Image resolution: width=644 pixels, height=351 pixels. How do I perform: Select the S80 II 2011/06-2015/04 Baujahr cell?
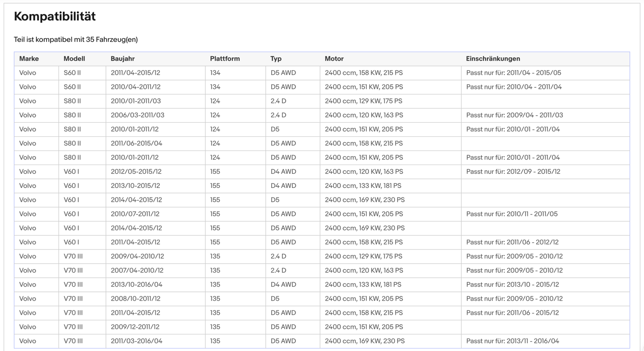(x=156, y=143)
